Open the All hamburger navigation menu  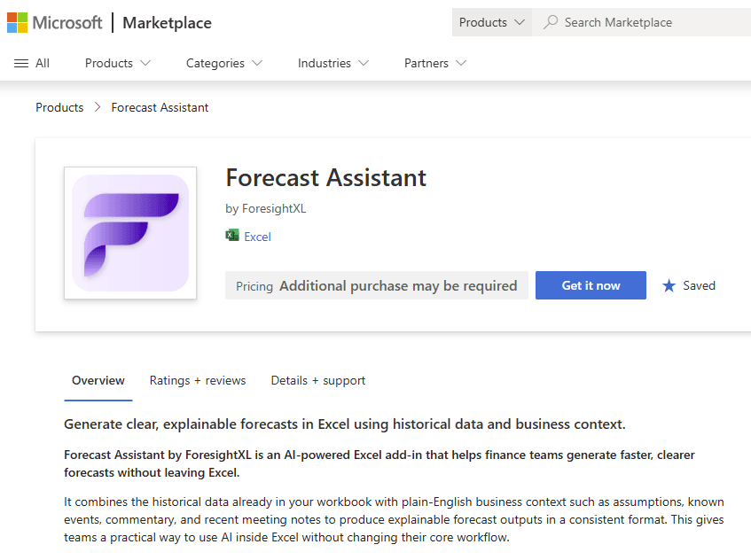point(32,63)
